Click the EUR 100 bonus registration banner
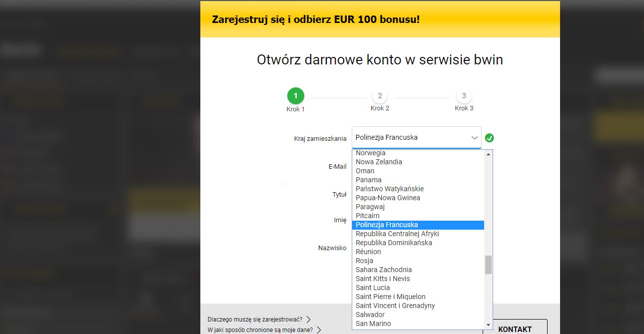 (380, 19)
